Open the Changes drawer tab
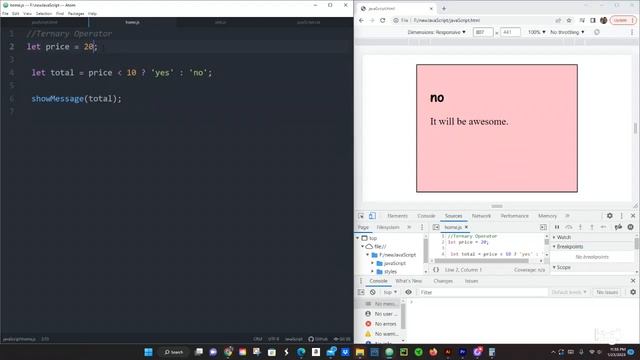 click(x=443, y=281)
